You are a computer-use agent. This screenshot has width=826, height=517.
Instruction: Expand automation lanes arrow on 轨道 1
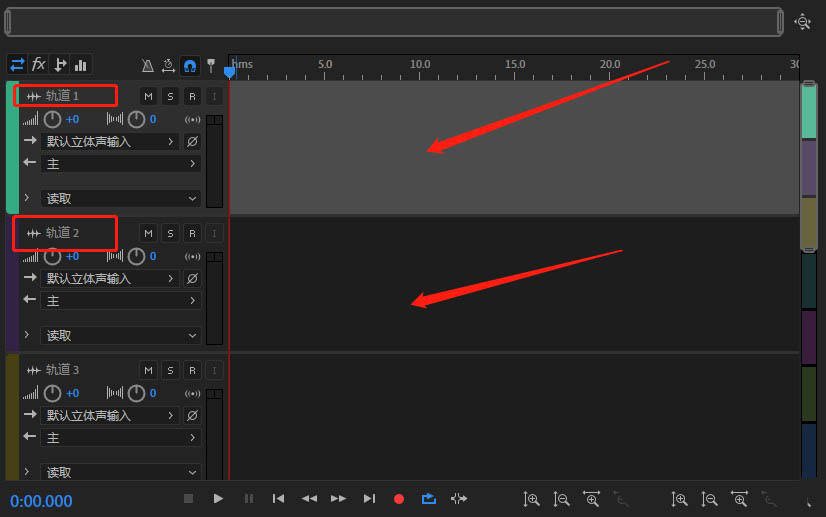[27, 198]
